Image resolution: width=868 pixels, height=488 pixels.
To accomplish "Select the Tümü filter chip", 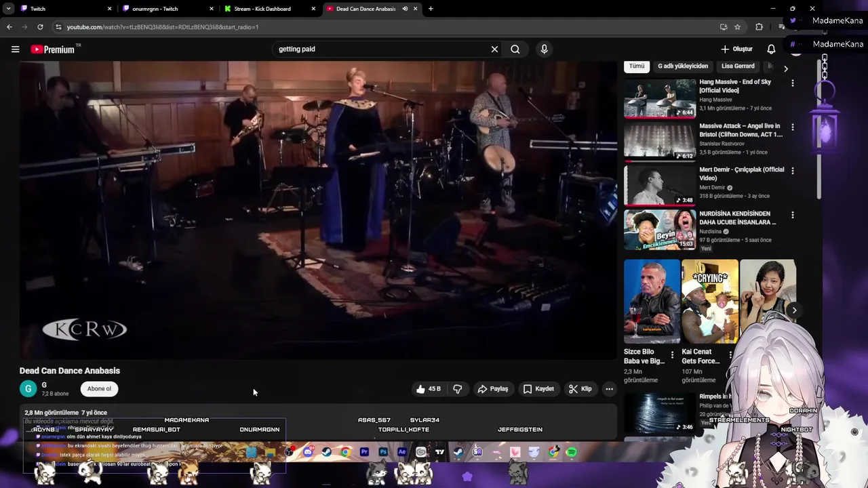I will click(636, 66).
